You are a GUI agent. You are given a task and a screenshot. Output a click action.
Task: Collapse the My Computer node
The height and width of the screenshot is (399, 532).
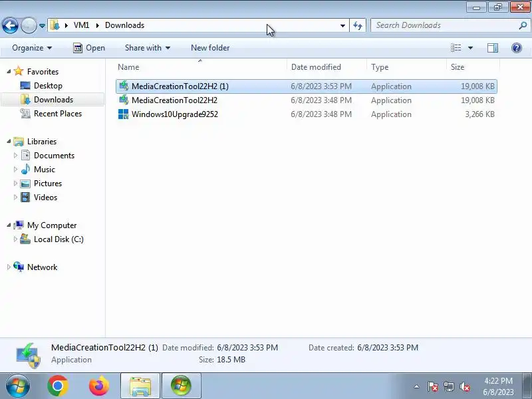coord(9,225)
